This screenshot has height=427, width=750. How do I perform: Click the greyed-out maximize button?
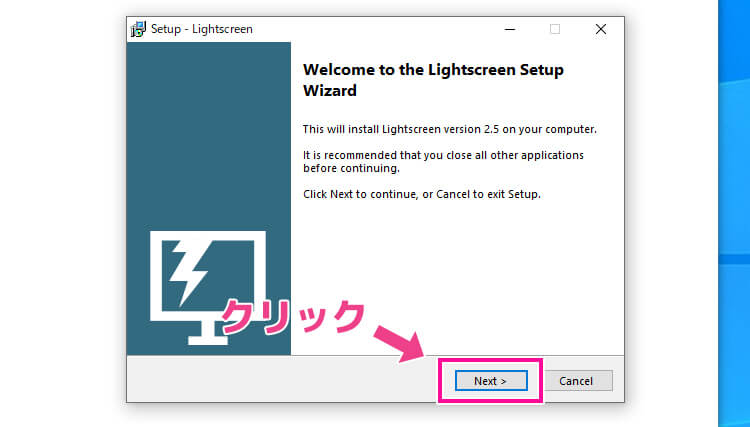click(x=554, y=29)
